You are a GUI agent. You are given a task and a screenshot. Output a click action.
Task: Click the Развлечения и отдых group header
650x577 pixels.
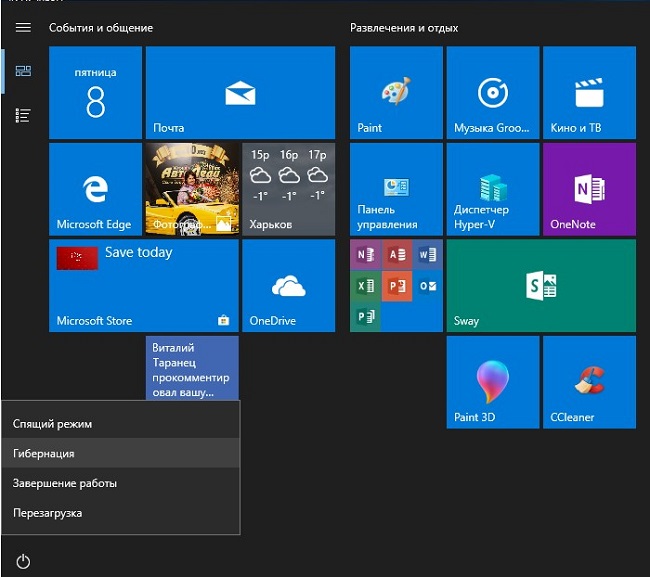404,28
